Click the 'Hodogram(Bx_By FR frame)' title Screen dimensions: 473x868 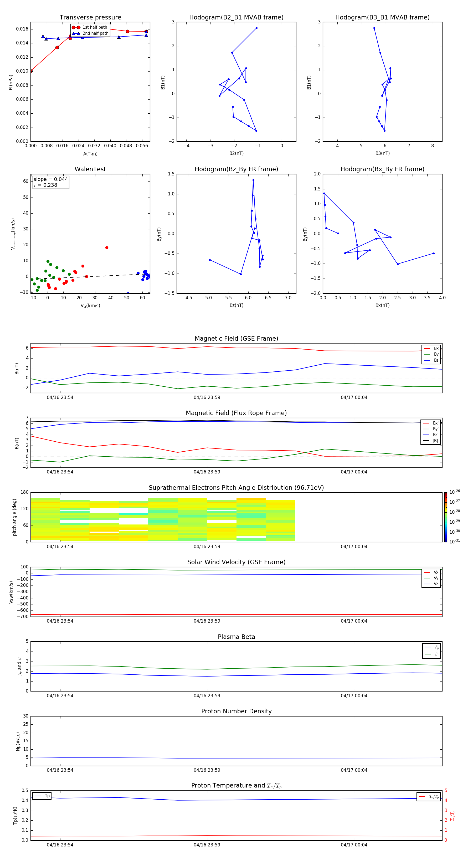click(382, 169)
